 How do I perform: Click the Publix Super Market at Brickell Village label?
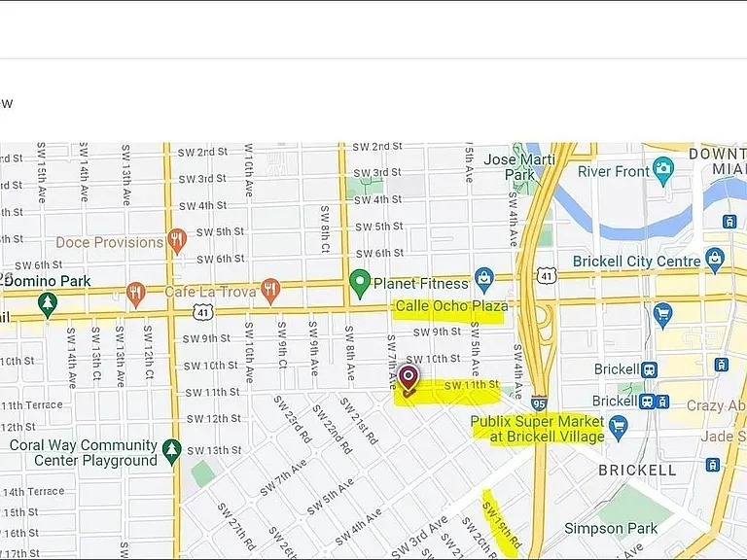[x=537, y=429]
